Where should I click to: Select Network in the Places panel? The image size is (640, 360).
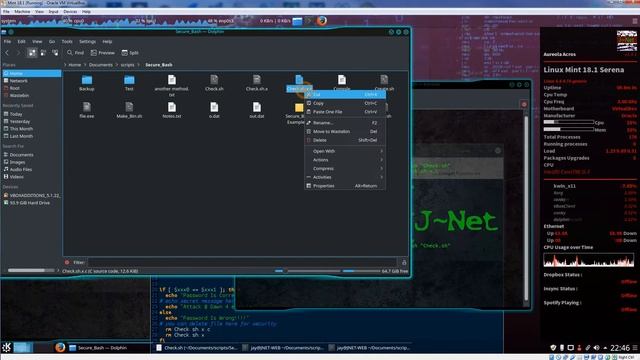pyautogui.click(x=31, y=81)
